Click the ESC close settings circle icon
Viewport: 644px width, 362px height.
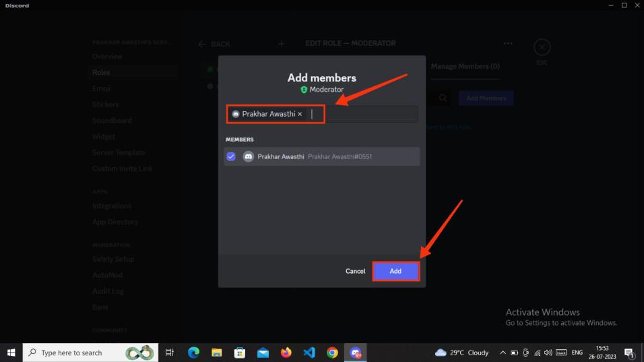tap(542, 47)
